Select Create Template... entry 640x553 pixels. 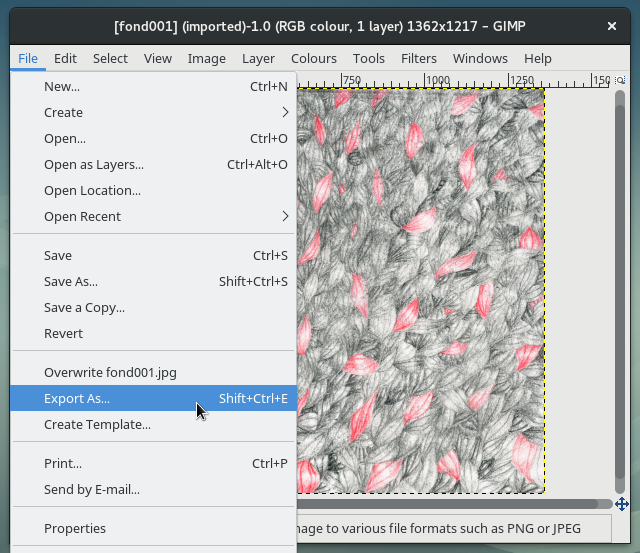click(x=153, y=424)
